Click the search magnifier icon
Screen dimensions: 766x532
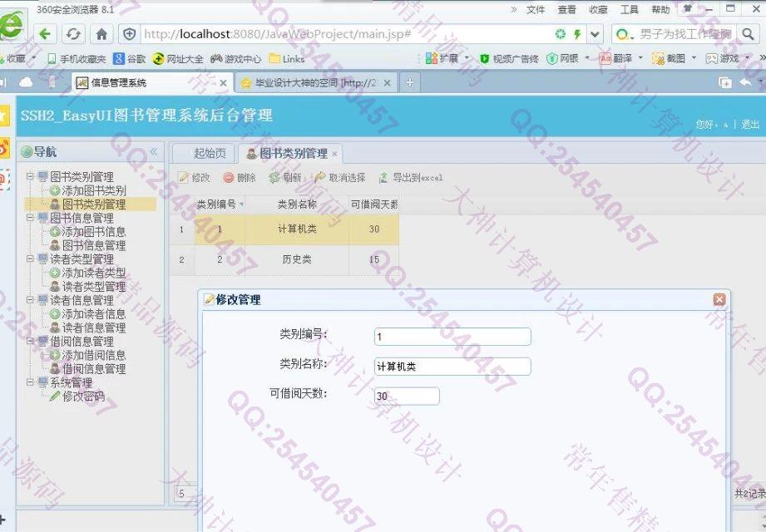pos(748,34)
